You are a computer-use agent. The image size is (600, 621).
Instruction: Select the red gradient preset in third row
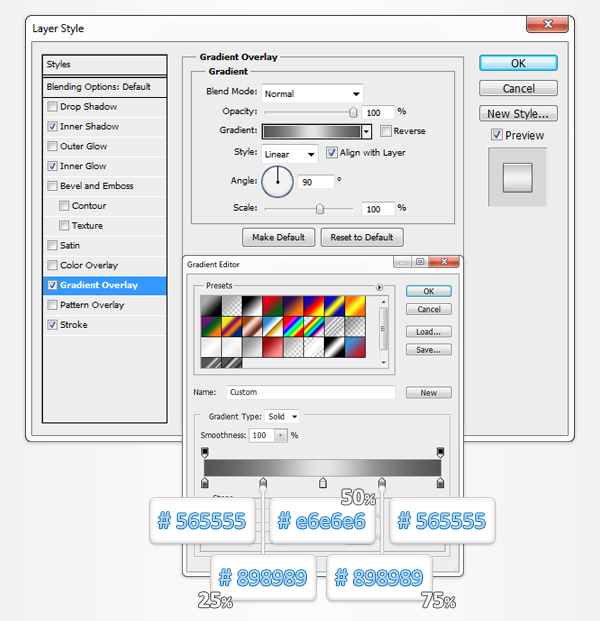tap(272, 347)
